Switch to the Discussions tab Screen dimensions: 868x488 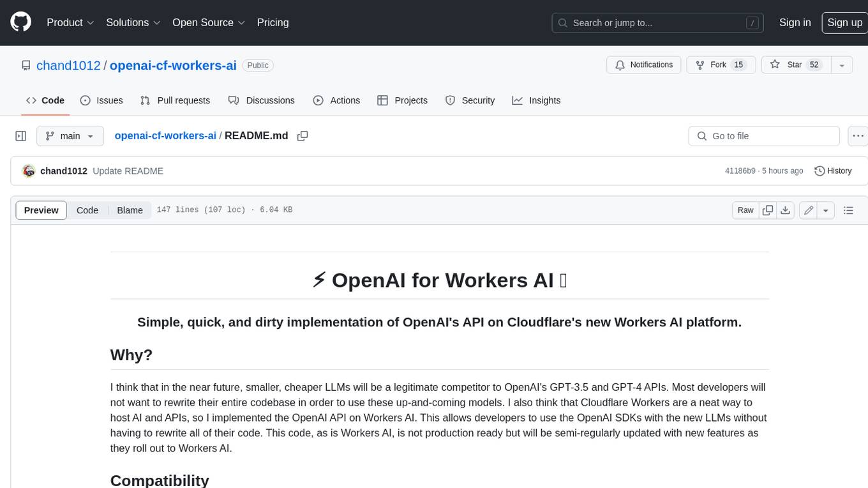(261, 100)
